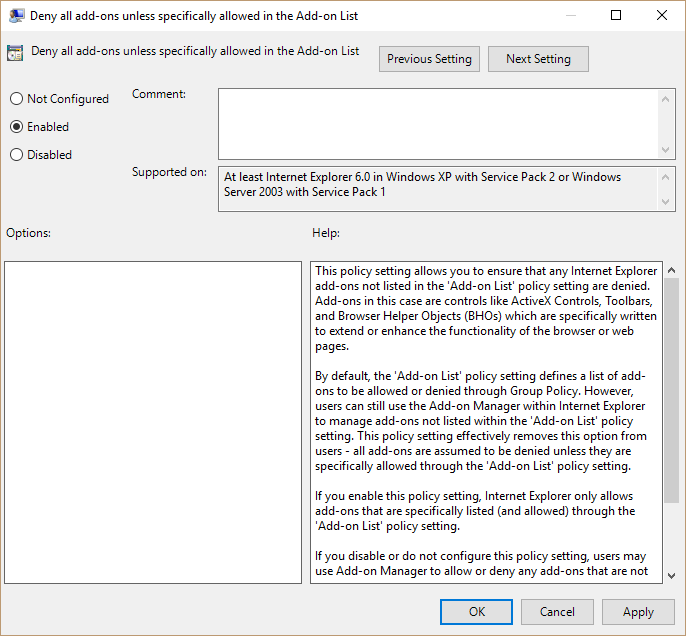Minimize the dialog window

coord(570,15)
